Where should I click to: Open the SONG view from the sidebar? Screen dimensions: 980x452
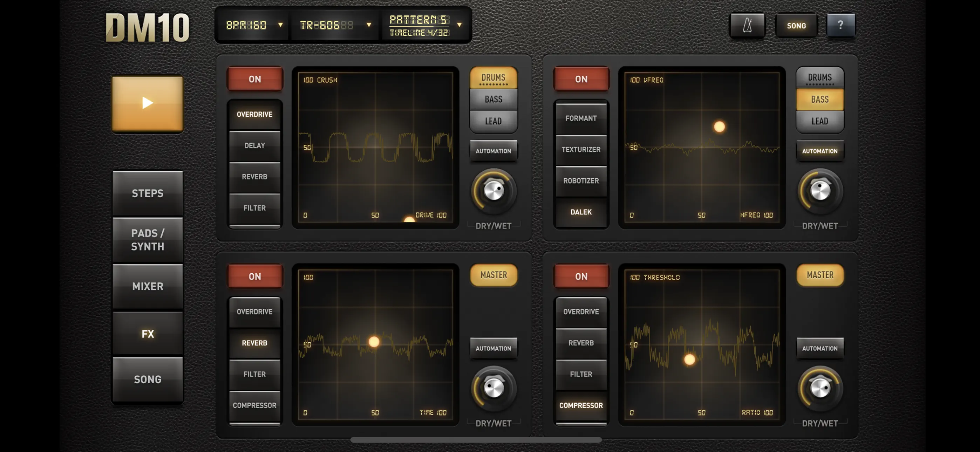tap(148, 379)
